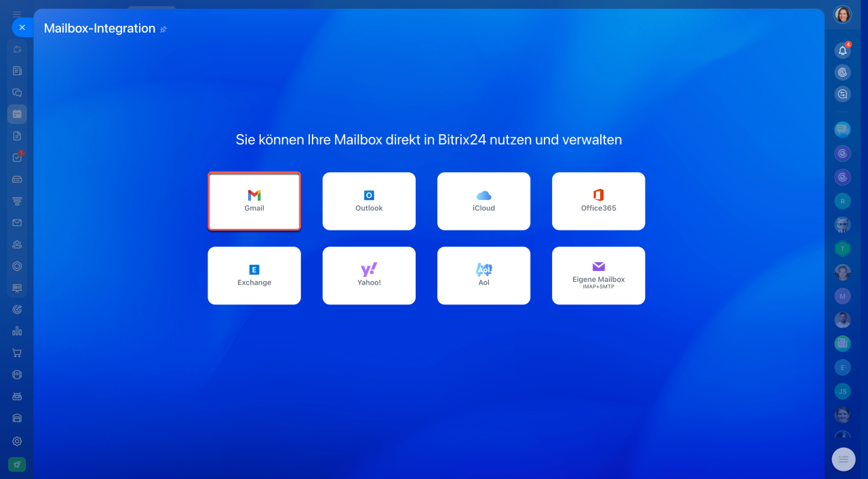
Task: Open the shopping cart icon
Action: coord(17,353)
